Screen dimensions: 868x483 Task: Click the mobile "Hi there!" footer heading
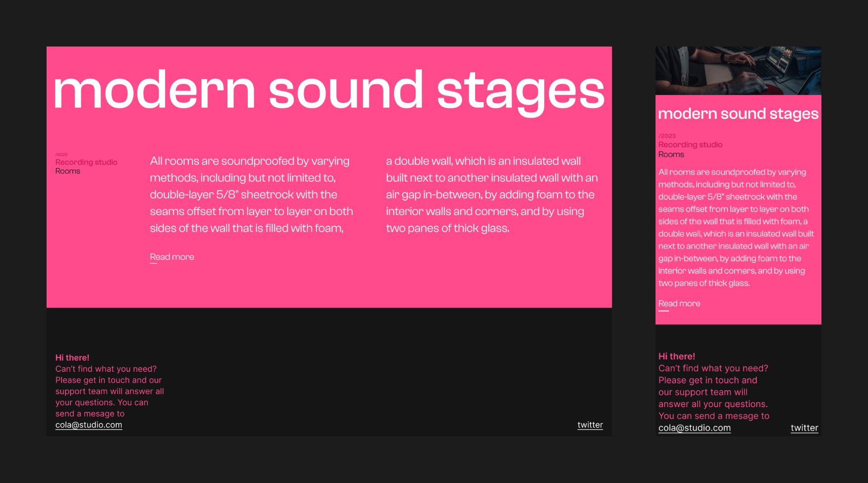[x=677, y=356]
